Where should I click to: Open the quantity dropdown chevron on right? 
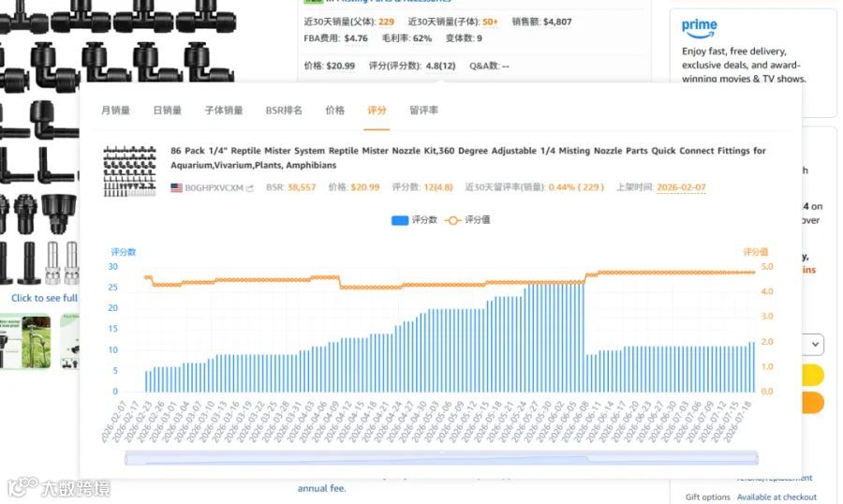[815, 344]
